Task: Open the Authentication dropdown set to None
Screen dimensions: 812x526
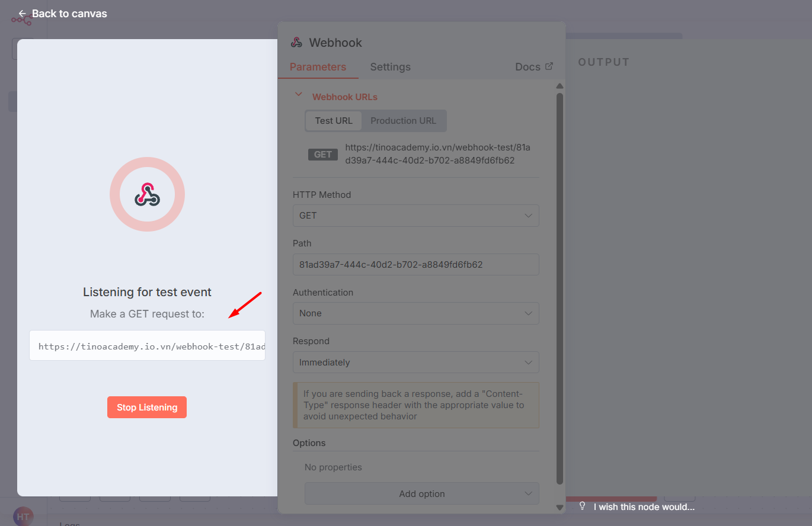Action: point(415,313)
